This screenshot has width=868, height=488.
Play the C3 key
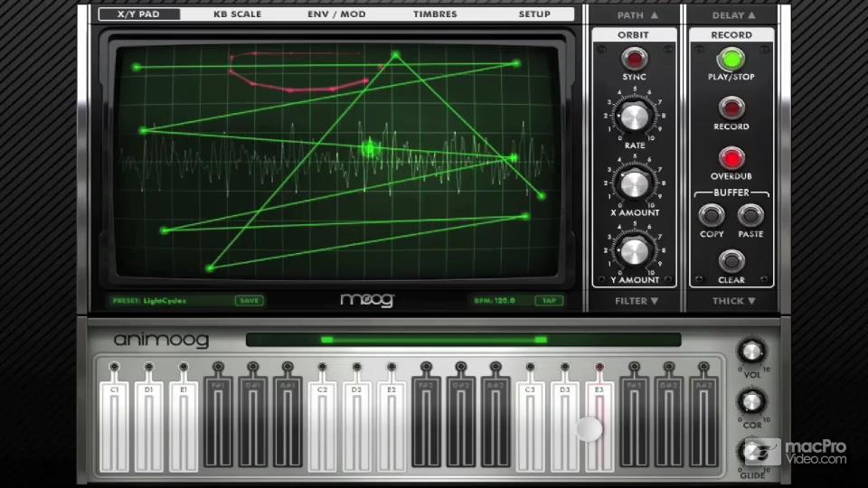point(531,426)
